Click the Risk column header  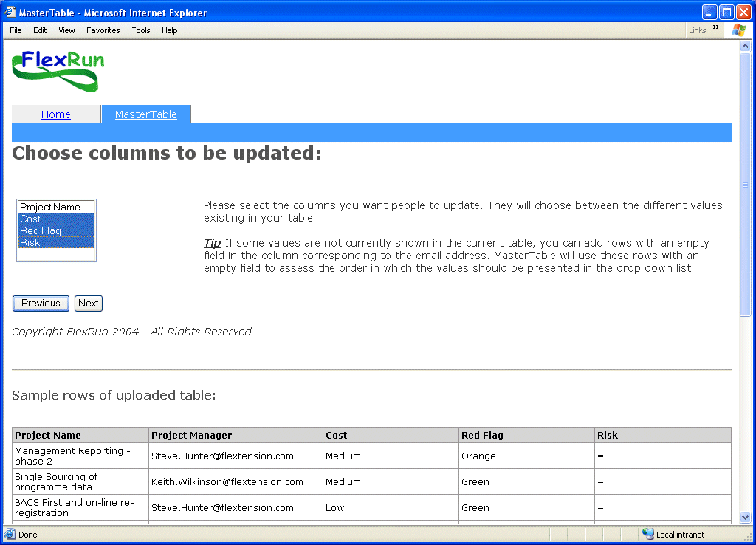pyautogui.click(x=663, y=435)
